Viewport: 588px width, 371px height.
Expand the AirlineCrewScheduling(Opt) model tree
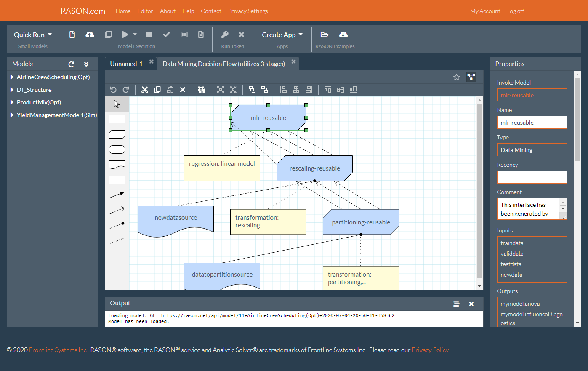[12, 77]
